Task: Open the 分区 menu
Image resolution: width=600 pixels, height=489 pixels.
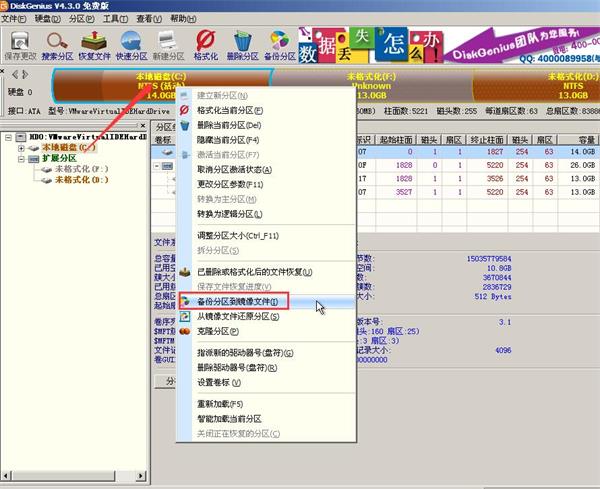Action: coord(82,19)
